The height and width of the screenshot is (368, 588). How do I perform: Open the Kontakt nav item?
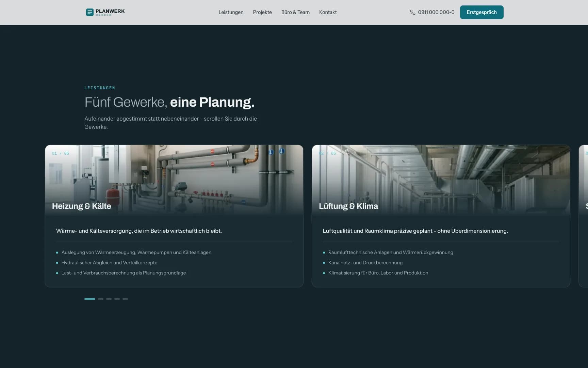coord(328,12)
